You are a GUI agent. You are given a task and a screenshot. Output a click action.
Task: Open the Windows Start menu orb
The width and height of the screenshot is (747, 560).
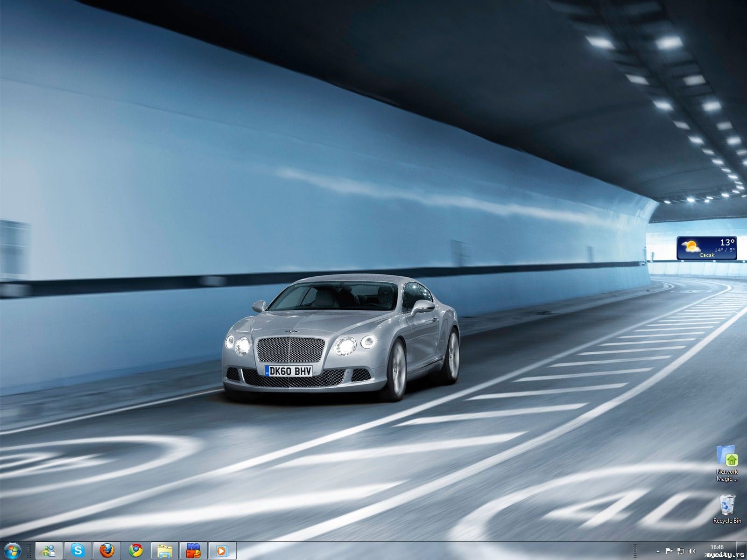click(x=12, y=551)
